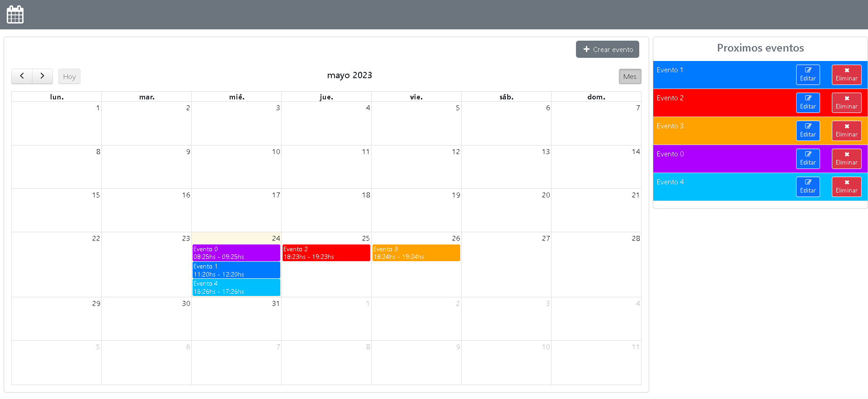Select day 31 in the calendar
The width and height of the screenshot is (868, 399).
pyautogui.click(x=236, y=319)
